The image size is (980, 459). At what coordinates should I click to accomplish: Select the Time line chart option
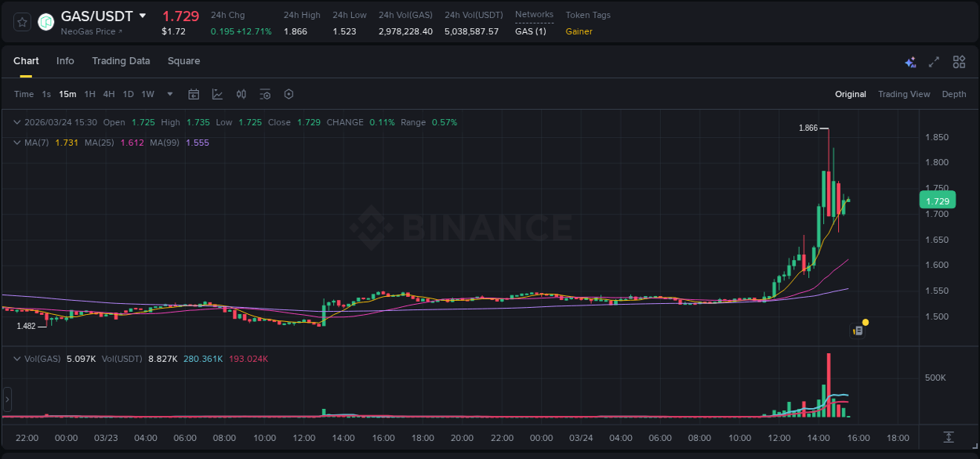point(24,94)
